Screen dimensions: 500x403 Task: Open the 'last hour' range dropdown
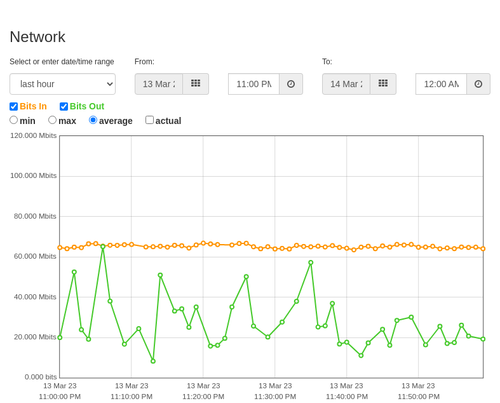point(63,84)
